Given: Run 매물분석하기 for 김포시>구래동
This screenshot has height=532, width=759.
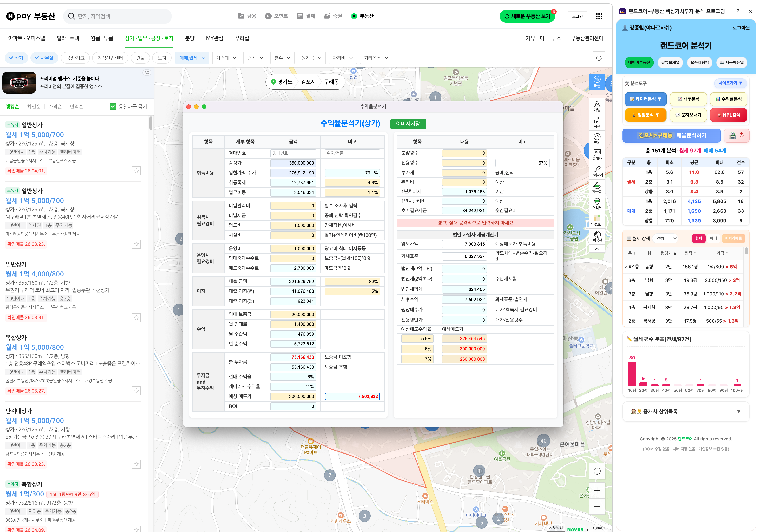Looking at the screenshot, I should click(x=671, y=135).
